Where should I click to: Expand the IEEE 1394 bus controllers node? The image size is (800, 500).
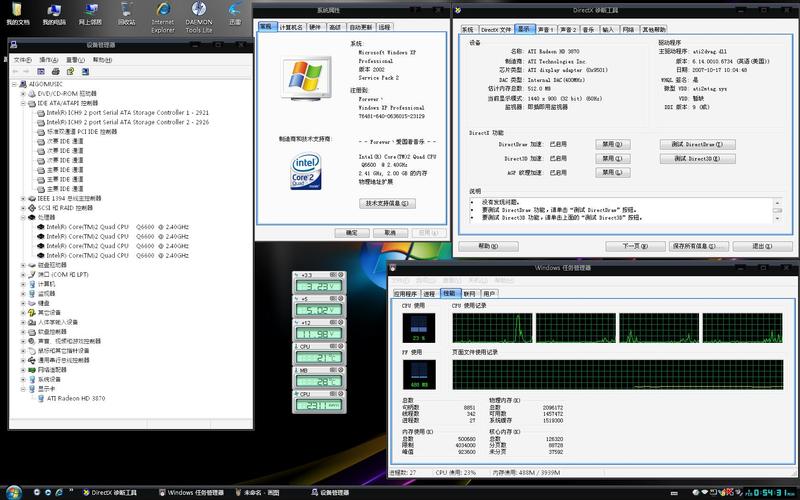point(22,199)
